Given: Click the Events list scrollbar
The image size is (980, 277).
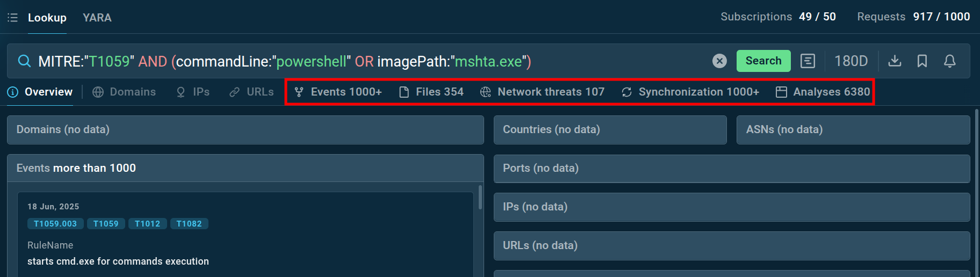Looking at the screenshot, I should (480, 198).
